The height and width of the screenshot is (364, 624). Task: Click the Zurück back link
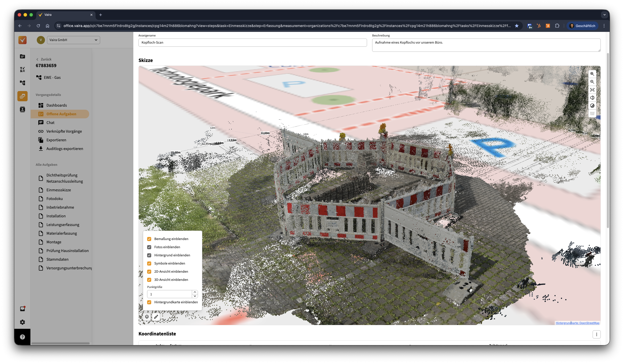tap(44, 59)
